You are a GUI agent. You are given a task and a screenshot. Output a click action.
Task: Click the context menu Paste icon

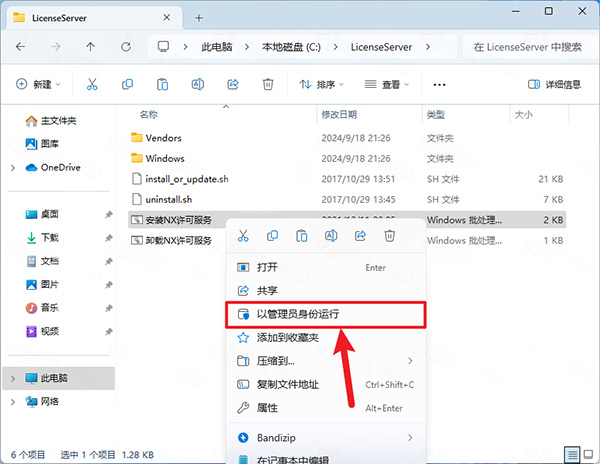(302, 236)
